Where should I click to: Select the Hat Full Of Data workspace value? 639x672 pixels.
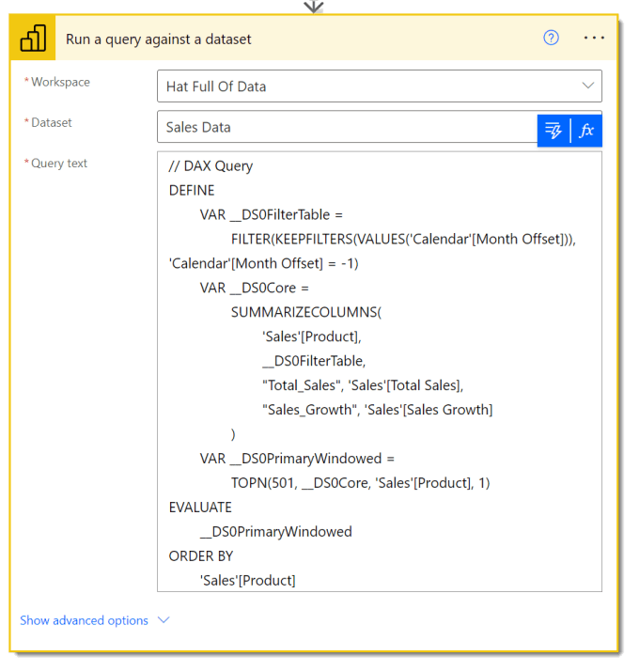[216, 86]
